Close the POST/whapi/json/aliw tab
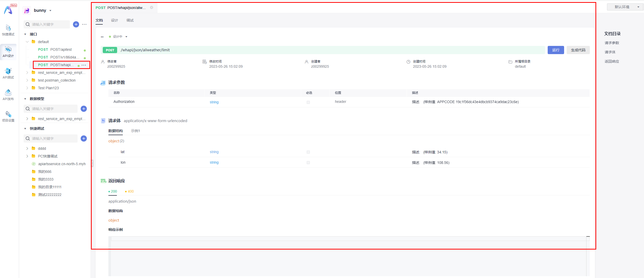 152,8
